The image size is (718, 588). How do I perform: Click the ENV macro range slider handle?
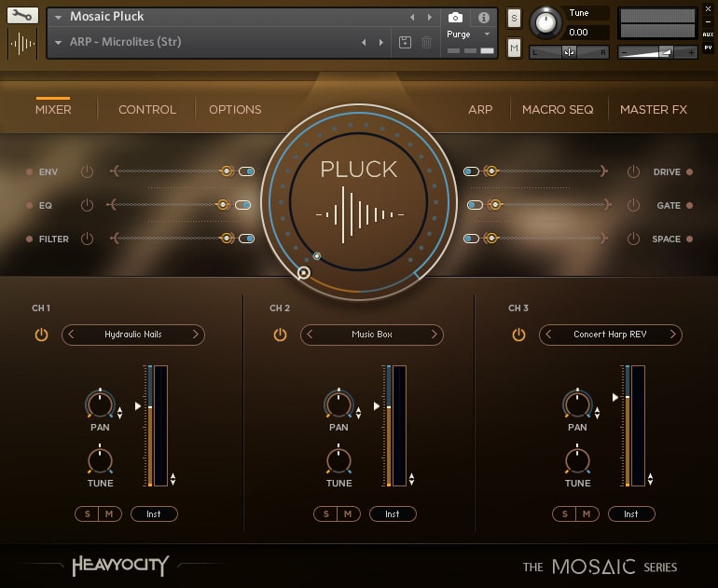tap(227, 171)
